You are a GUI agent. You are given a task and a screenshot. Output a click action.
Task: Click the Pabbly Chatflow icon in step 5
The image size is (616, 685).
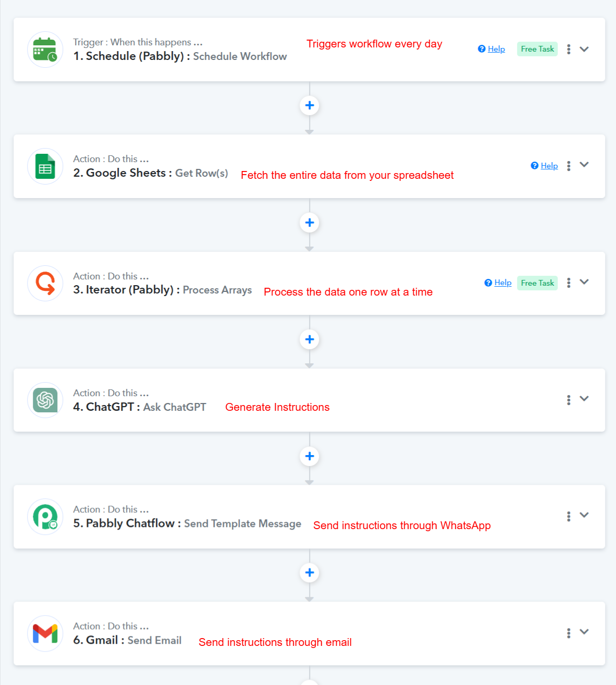pyautogui.click(x=45, y=517)
